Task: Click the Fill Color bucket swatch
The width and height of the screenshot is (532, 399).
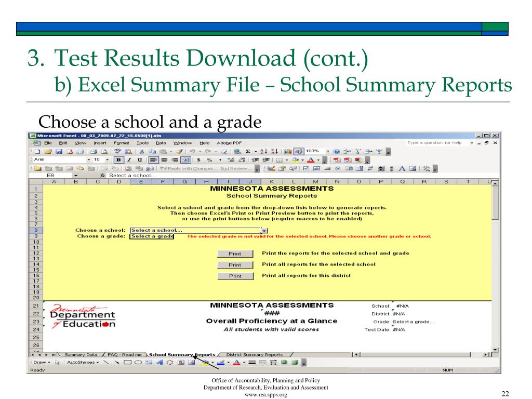Action: (x=296, y=160)
